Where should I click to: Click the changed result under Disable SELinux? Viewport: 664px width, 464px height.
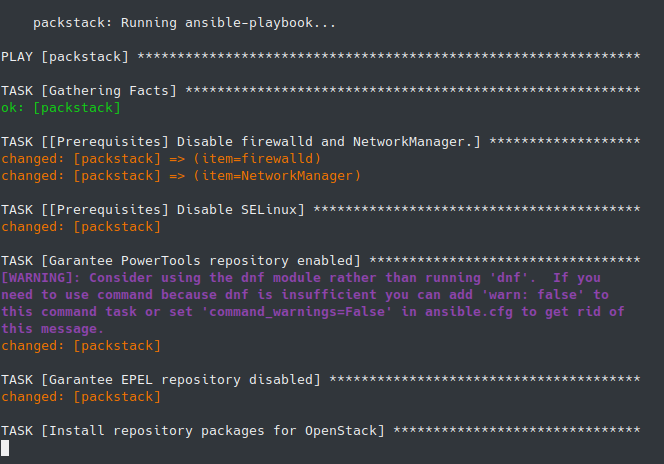tap(80, 226)
